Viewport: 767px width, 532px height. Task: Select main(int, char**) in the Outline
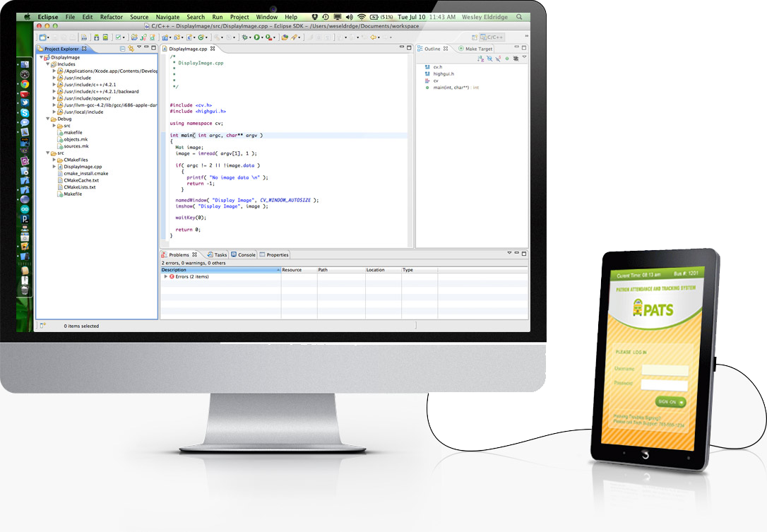[451, 88]
